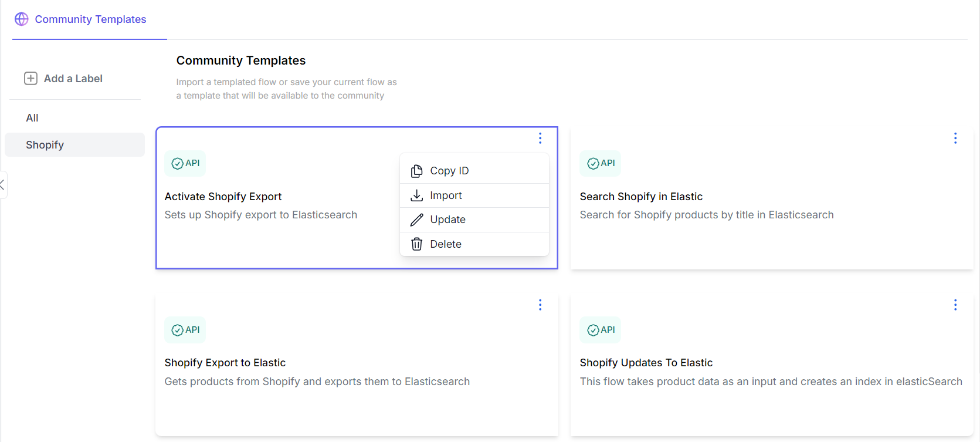Click the trash icon next to Delete

click(x=416, y=244)
